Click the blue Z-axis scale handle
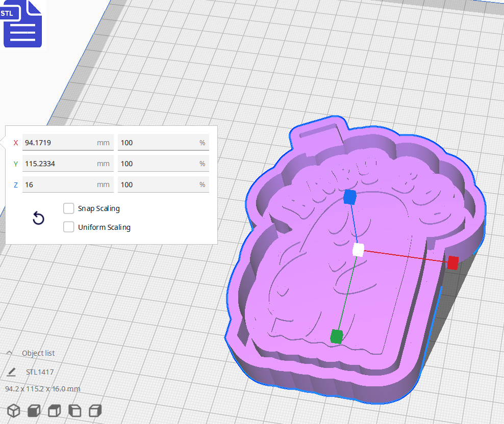The width and height of the screenshot is (504, 424). tap(350, 198)
